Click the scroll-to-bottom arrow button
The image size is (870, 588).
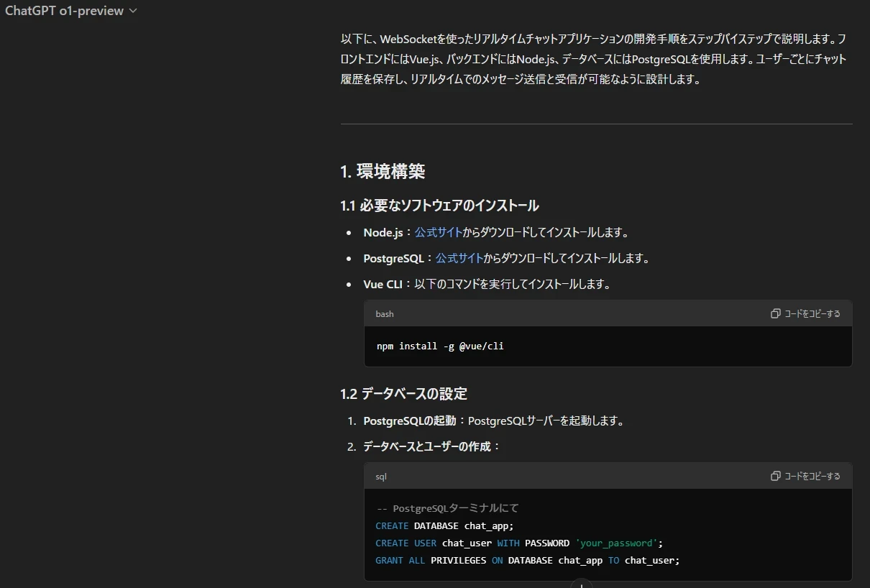point(581,584)
